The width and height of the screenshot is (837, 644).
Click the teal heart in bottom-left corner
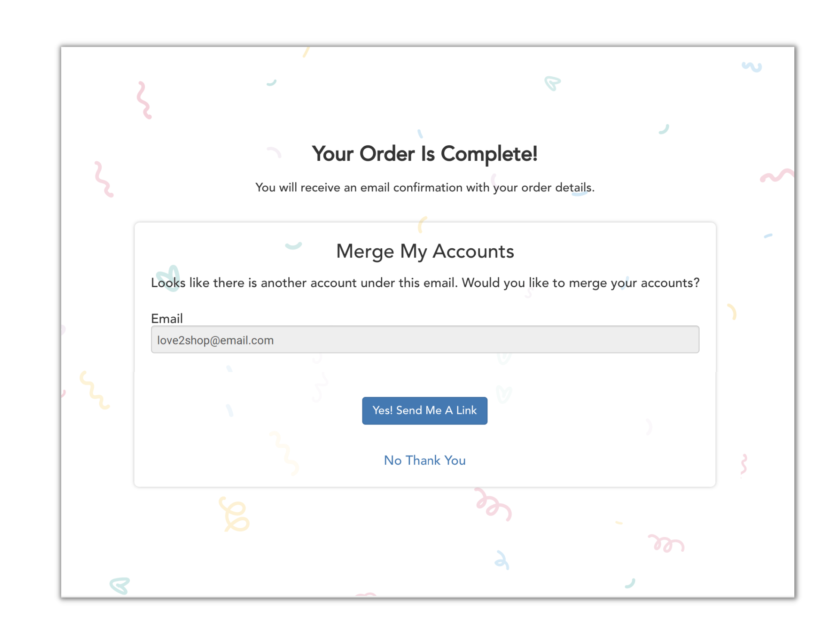[119, 585]
